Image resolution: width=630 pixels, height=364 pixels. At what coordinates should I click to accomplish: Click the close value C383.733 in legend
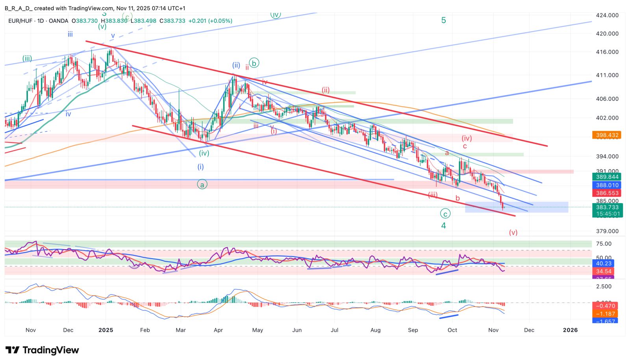[x=172, y=21]
